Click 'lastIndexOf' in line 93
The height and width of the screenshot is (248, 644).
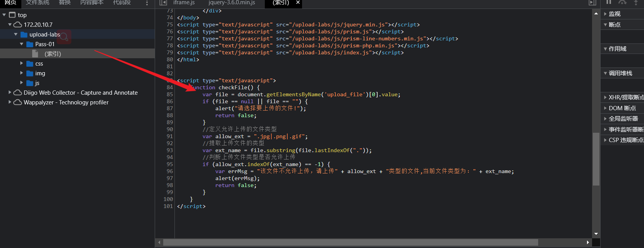coord(332,150)
